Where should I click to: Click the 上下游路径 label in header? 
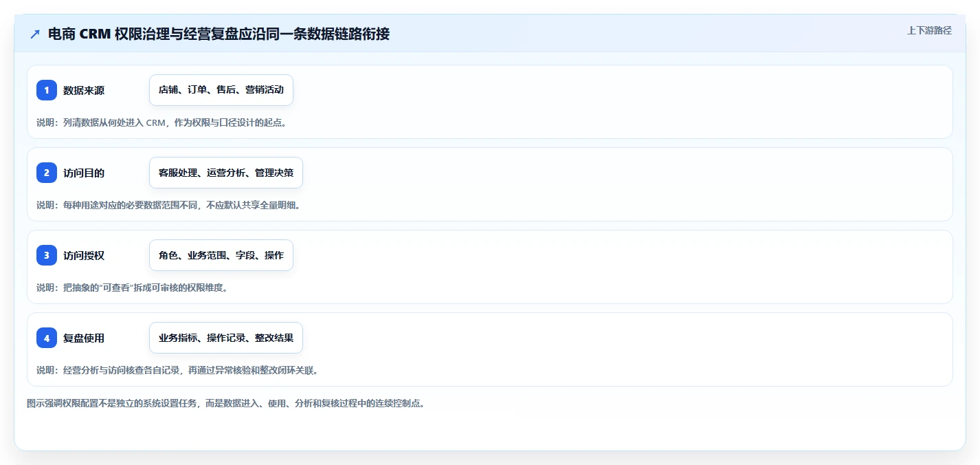pyautogui.click(x=929, y=30)
